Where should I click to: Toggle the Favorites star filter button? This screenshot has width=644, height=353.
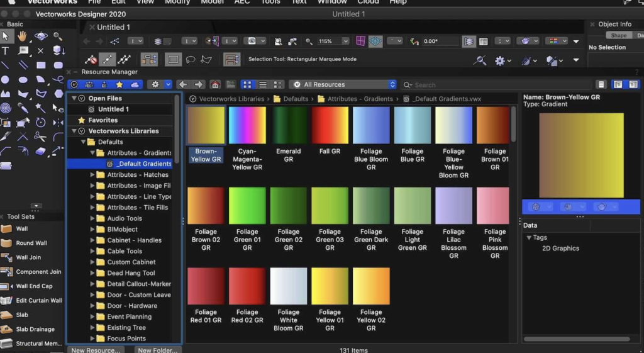119,84
